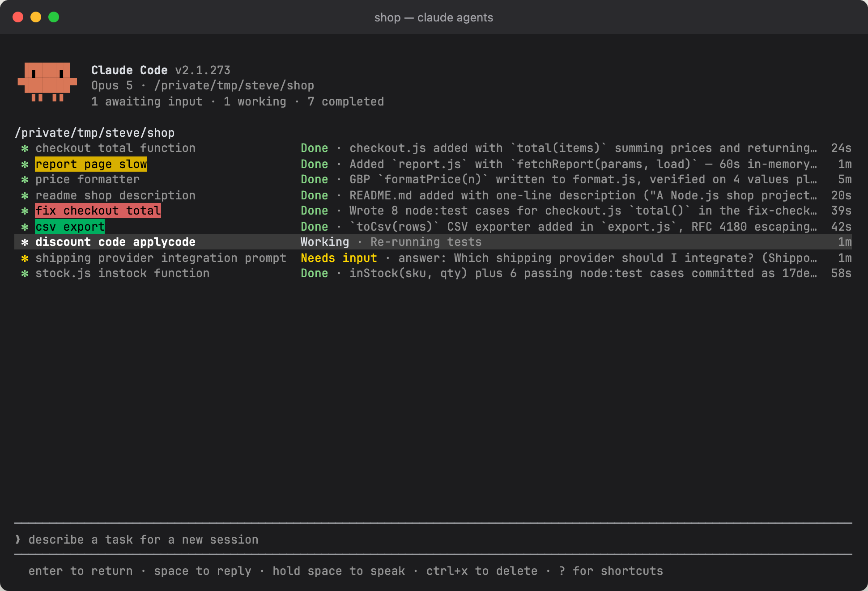Click the asterisk beside csv export

25,227
